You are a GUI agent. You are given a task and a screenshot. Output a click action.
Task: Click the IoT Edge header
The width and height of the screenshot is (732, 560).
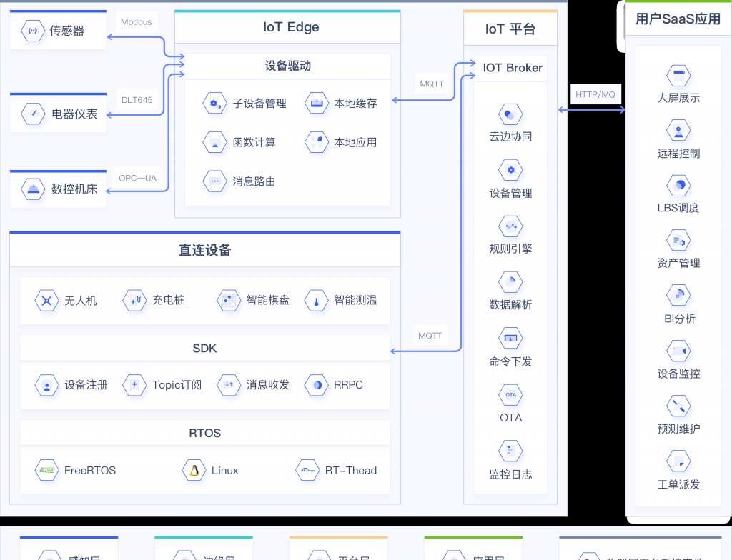[287, 27]
